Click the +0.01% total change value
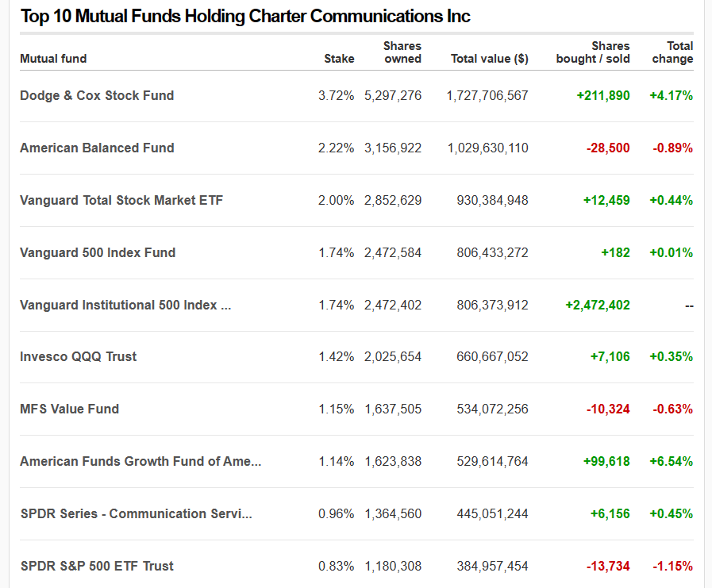The height and width of the screenshot is (588, 712). coord(672,252)
